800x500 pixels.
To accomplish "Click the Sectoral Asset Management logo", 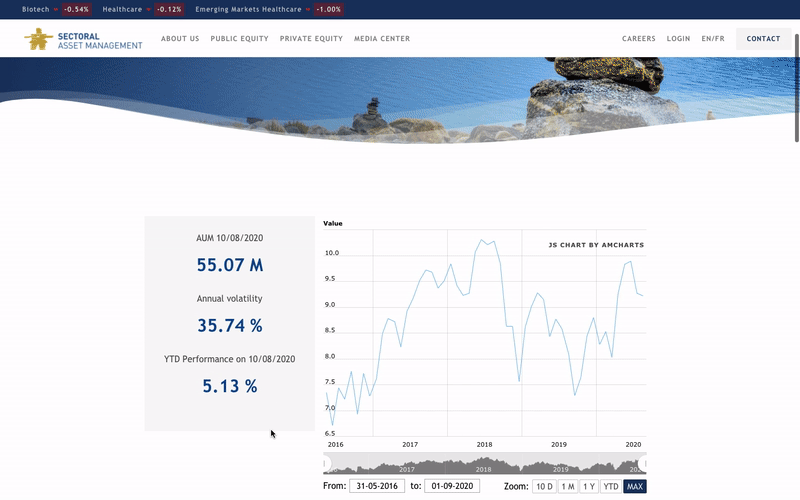I will (x=83, y=39).
